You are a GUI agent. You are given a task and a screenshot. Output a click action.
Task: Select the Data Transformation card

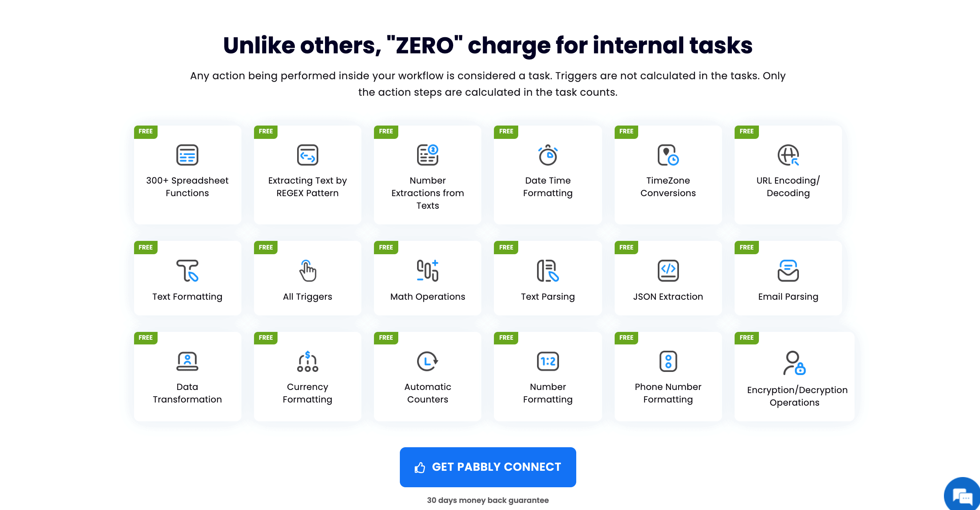(x=187, y=377)
